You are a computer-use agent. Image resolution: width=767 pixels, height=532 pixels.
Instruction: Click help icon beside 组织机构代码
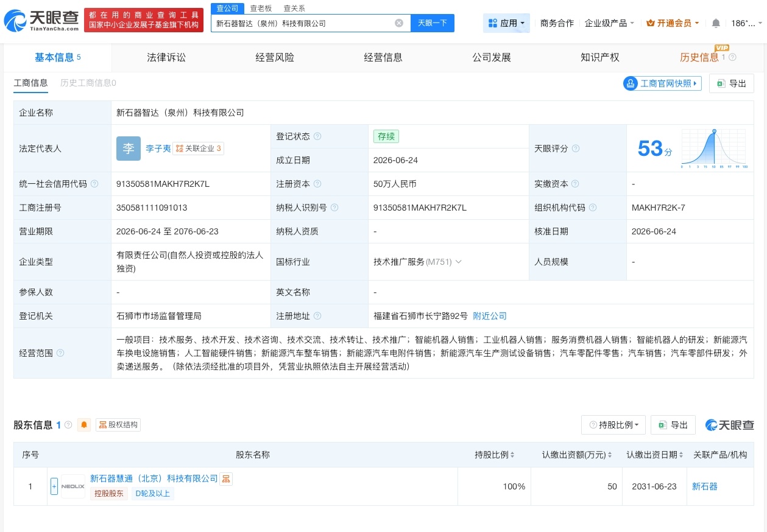(x=593, y=208)
